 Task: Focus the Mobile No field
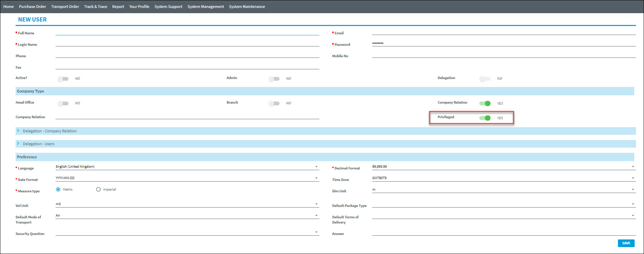[x=504, y=55]
